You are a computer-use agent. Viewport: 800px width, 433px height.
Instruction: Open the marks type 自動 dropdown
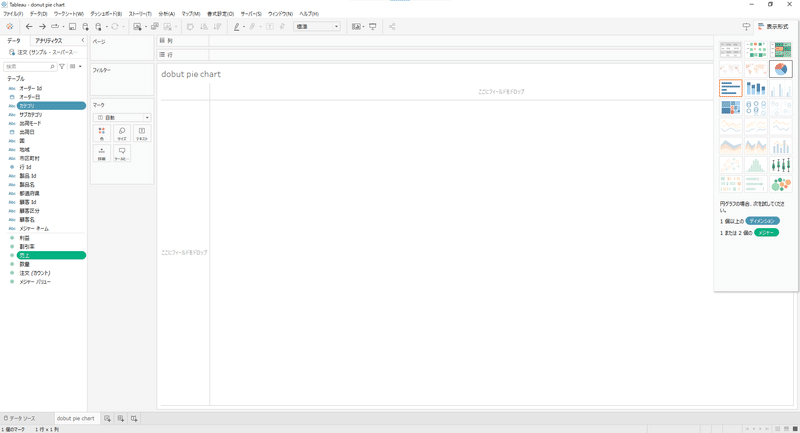click(x=122, y=117)
